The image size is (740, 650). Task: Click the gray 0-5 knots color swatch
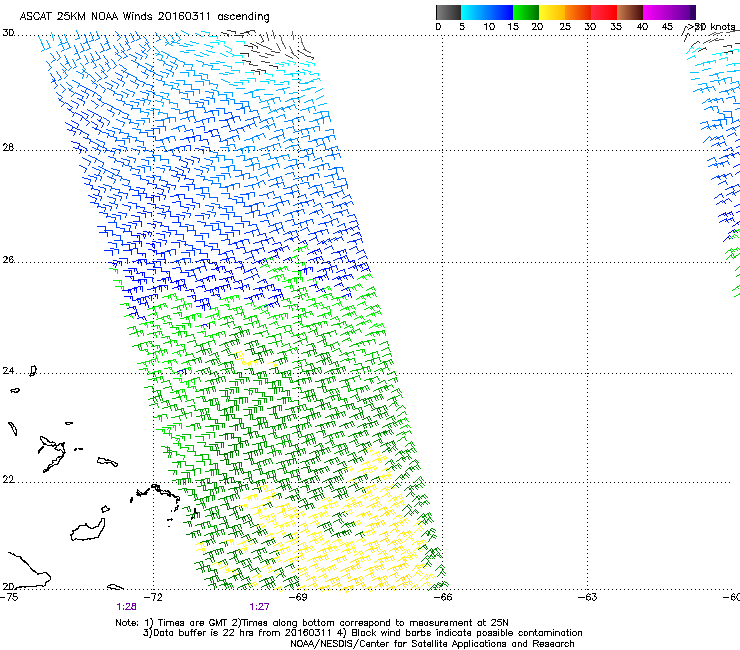448,12
